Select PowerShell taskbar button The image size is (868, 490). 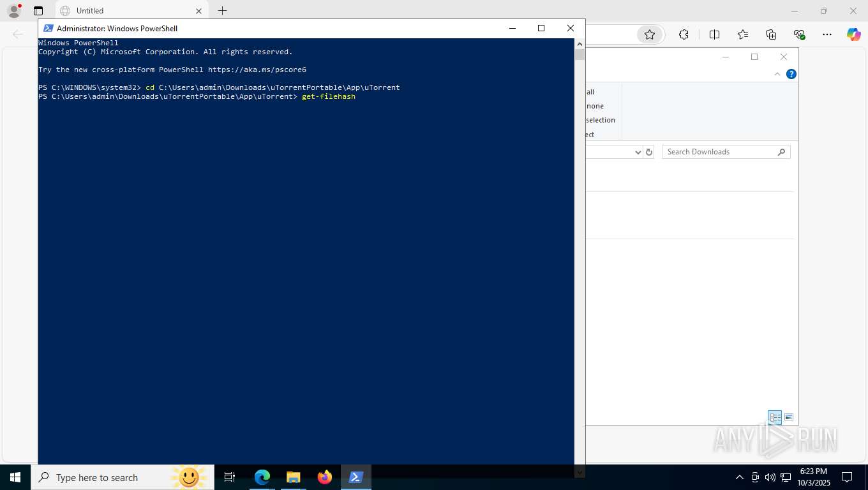point(356,477)
